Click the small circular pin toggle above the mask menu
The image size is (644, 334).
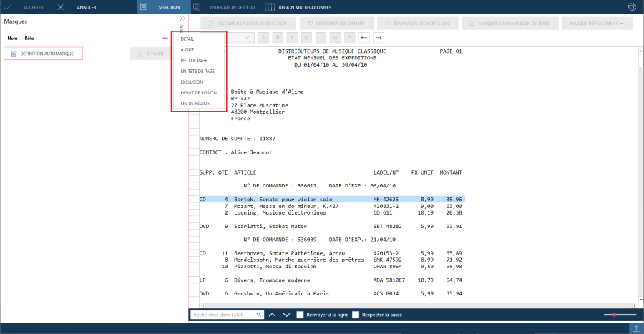(x=182, y=19)
